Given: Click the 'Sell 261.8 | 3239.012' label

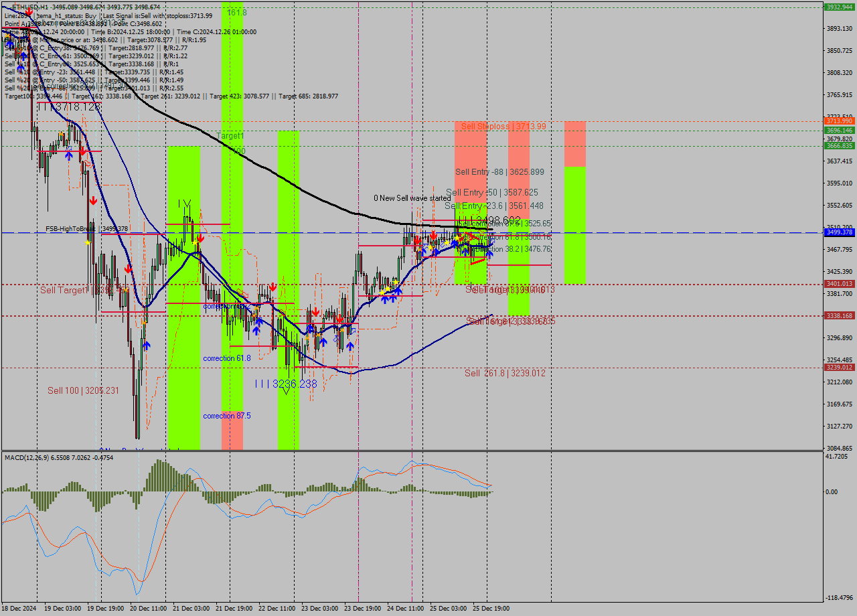Looking at the screenshot, I should coord(505,373).
